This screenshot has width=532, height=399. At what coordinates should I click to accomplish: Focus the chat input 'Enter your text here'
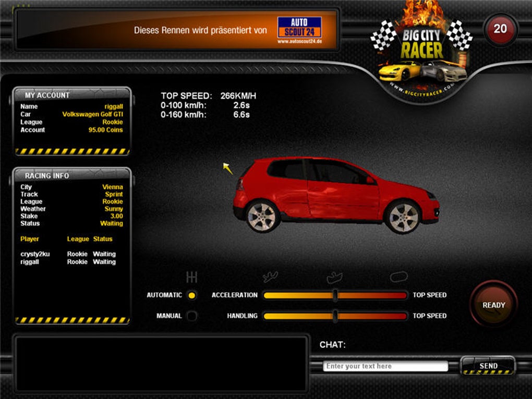(385, 366)
